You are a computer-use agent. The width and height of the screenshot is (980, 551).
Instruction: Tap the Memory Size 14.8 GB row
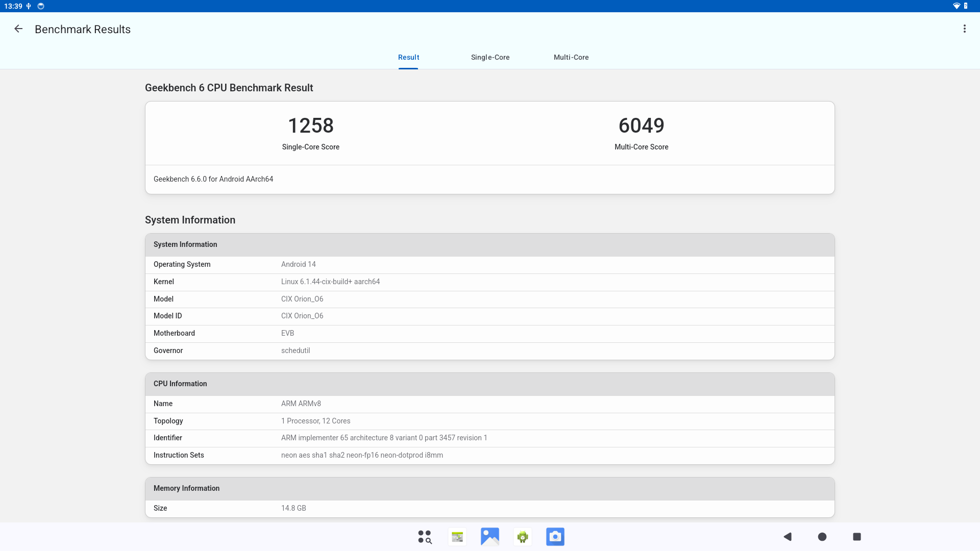489,508
